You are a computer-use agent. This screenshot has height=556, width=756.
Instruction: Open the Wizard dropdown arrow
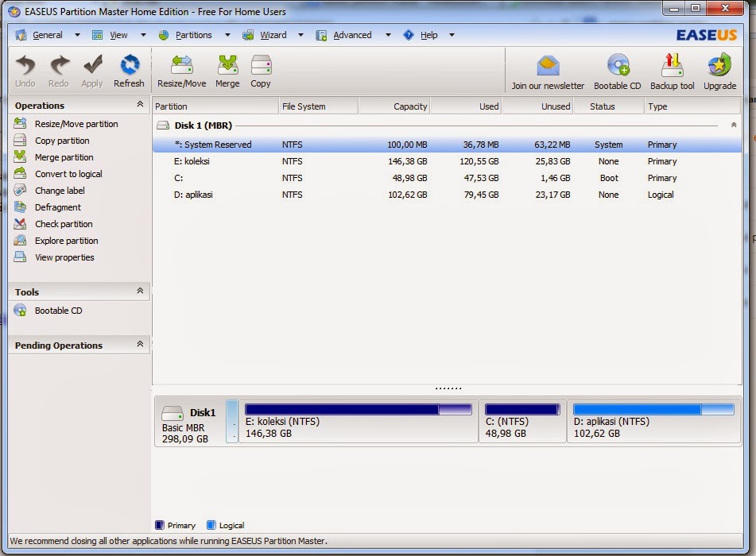coord(300,35)
